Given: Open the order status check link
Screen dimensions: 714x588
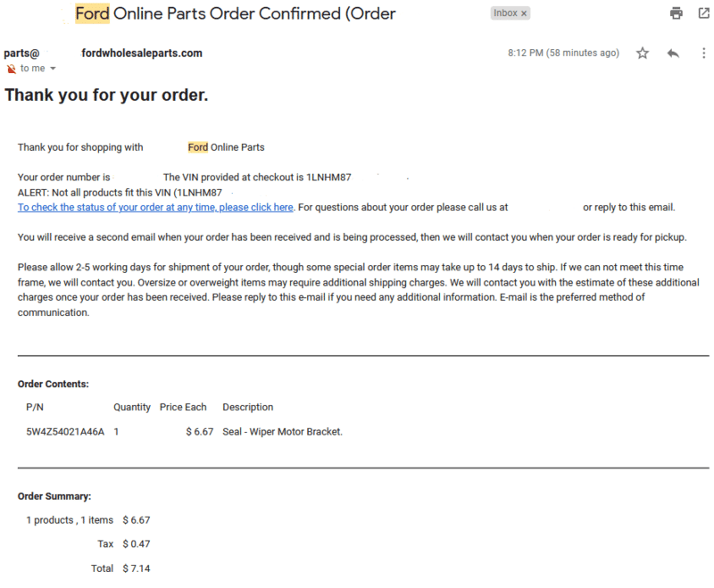Looking at the screenshot, I should pos(155,208).
